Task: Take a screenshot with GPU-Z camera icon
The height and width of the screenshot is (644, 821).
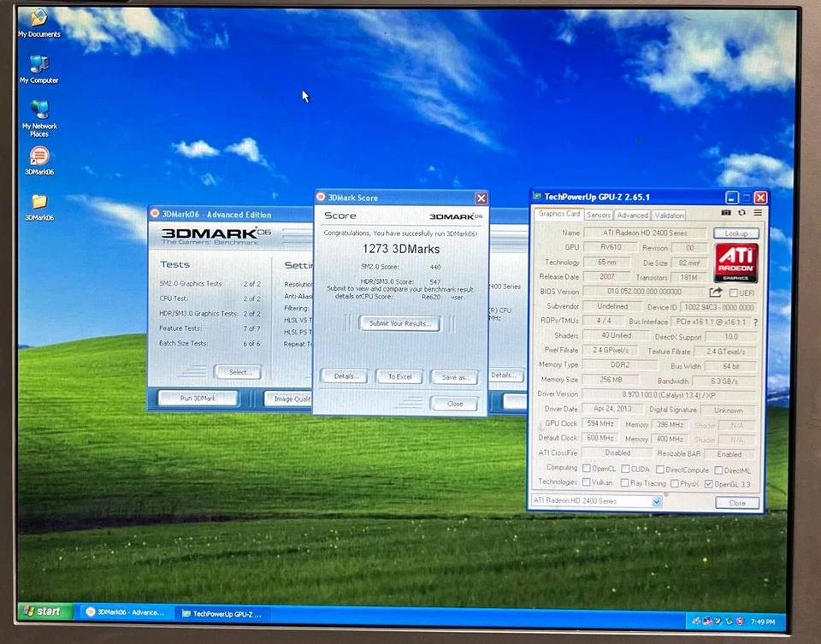Action: 726,211
